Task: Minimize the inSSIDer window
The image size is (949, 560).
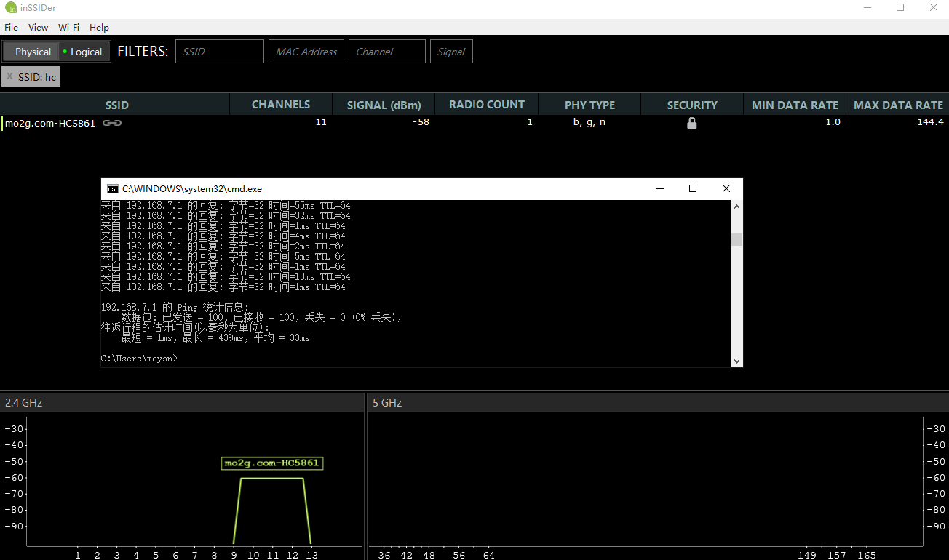Action: [867, 8]
